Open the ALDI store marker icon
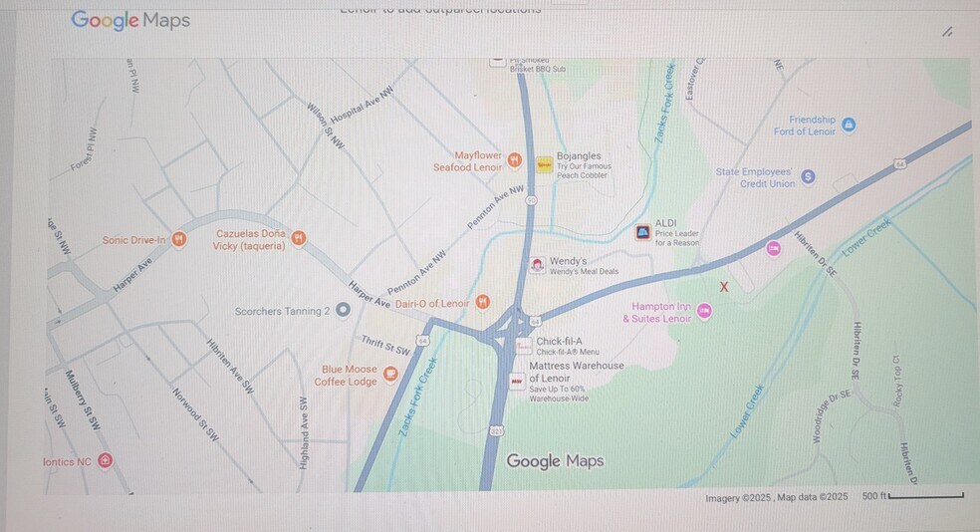 pos(642,232)
